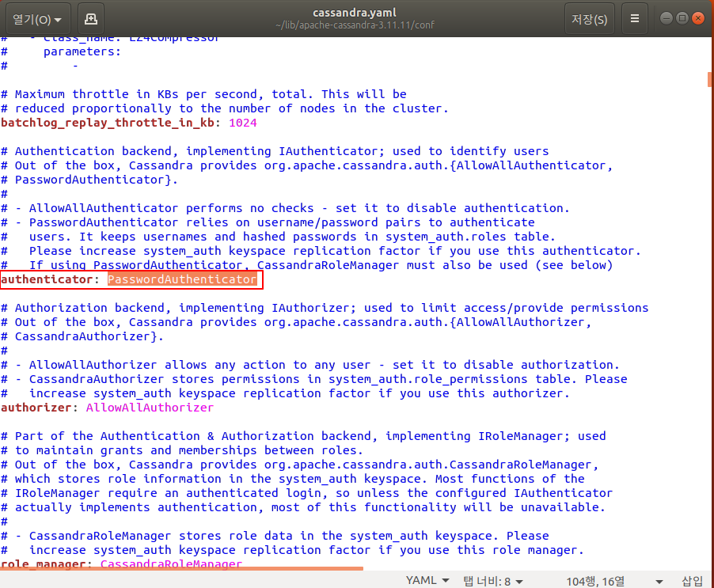Click the 'IRoleManager require an authenticated login' line
This screenshot has height=588, width=714.
point(306,493)
